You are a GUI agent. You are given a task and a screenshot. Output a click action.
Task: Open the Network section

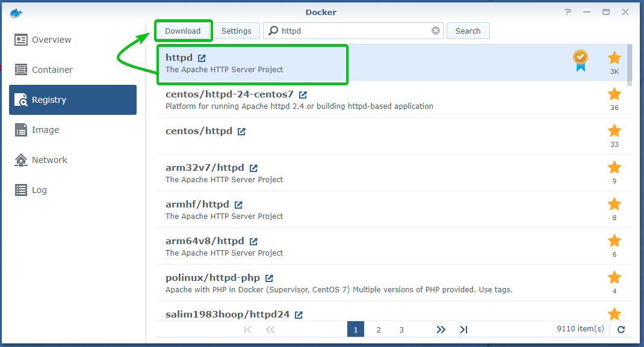[73, 160]
